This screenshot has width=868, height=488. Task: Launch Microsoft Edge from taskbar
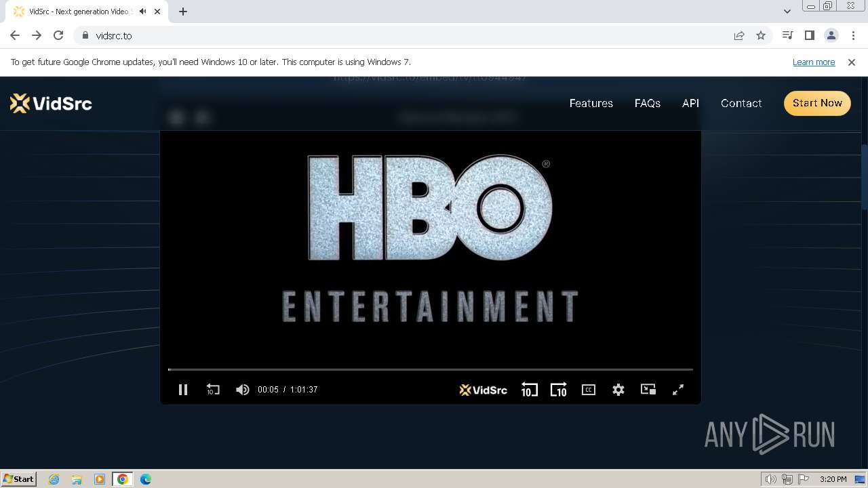point(146,479)
